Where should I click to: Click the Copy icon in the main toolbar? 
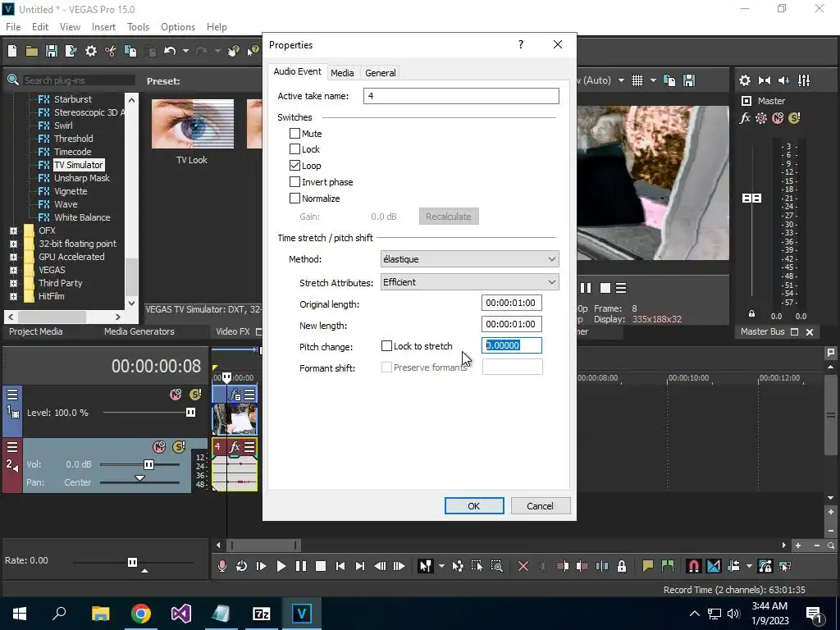coord(130,51)
